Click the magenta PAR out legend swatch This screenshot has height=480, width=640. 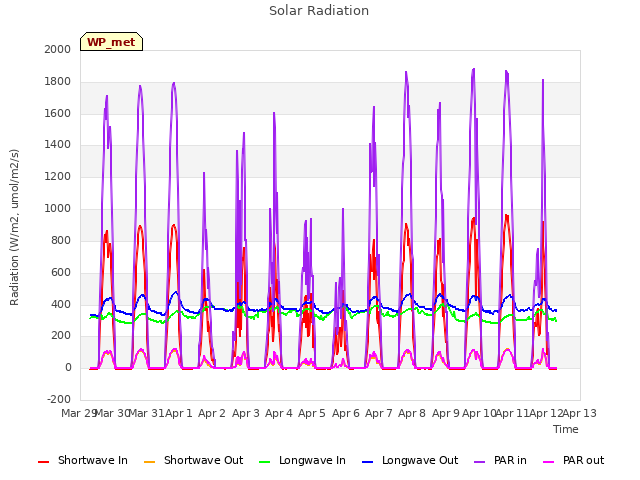tap(549, 462)
